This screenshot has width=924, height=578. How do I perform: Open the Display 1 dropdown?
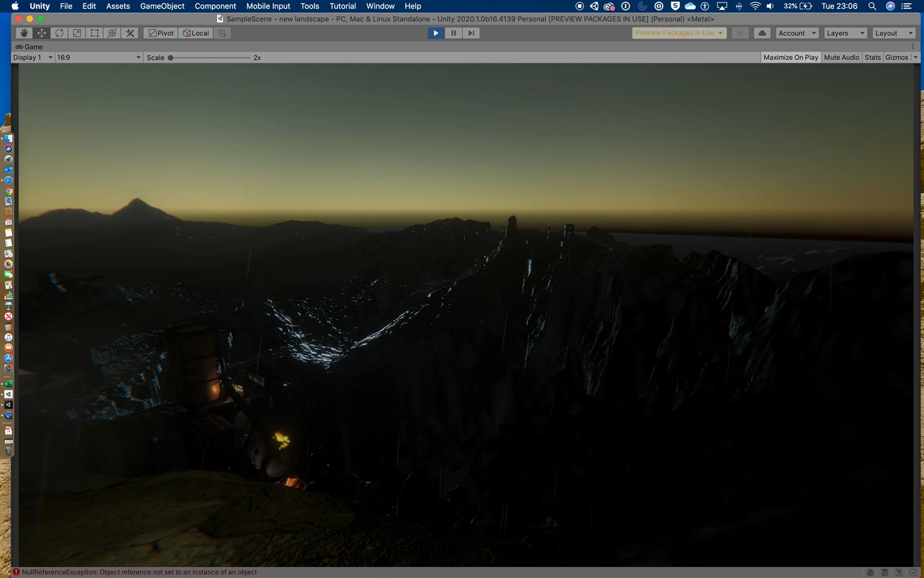pyautogui.click(x=33, y=57)
